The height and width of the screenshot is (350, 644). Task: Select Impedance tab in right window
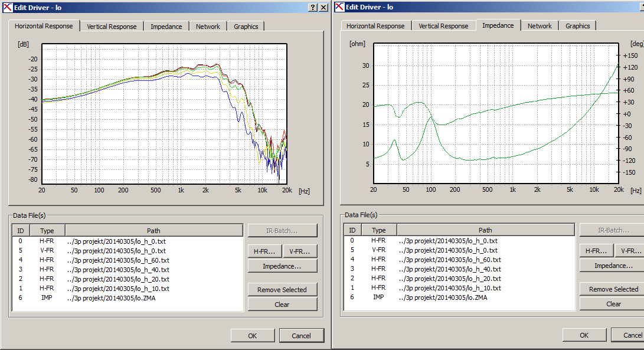tap(498, 25)
